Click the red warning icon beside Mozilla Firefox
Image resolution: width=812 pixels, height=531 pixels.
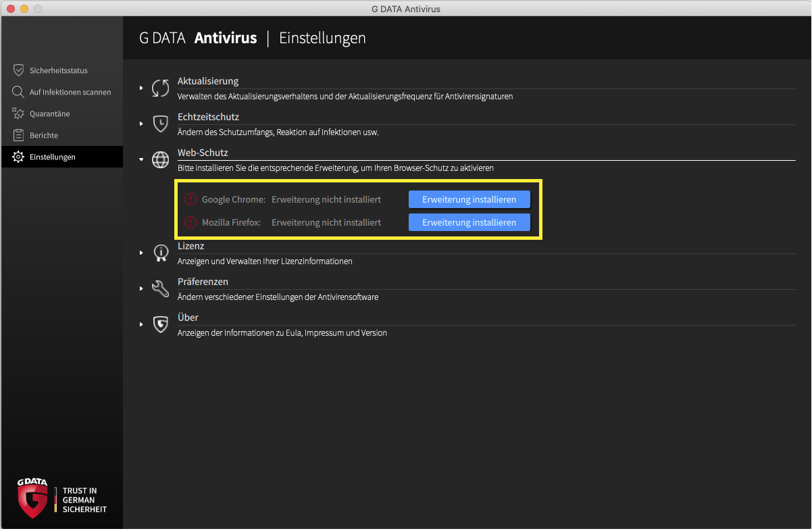click(190, 222)
